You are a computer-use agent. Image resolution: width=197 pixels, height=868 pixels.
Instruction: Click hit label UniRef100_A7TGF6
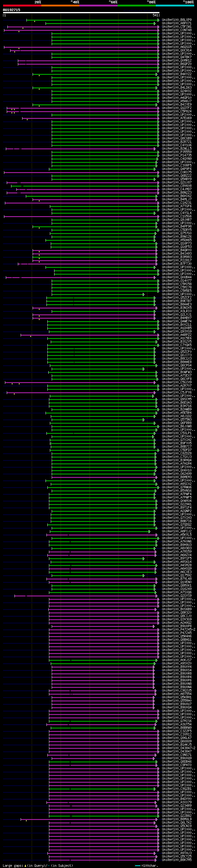coord(177,206)
